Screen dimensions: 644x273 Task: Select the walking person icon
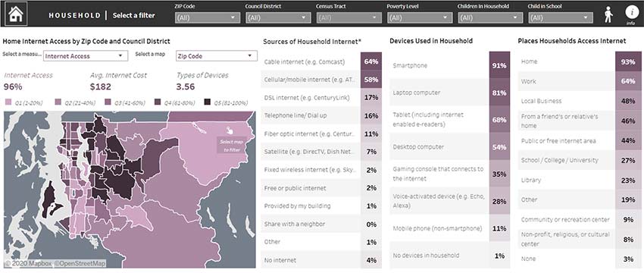pyautogui.click(x=608, y=15)
